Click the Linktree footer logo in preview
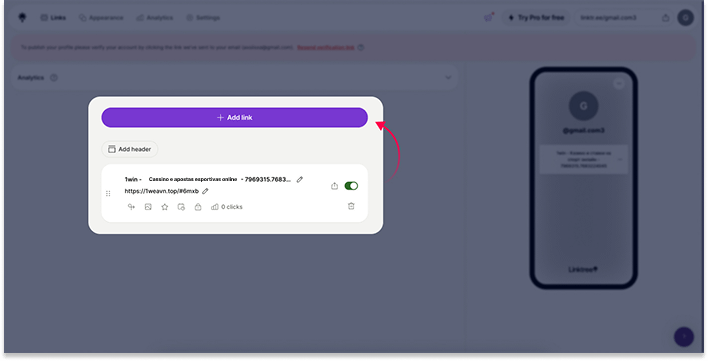 click(583, 269)
